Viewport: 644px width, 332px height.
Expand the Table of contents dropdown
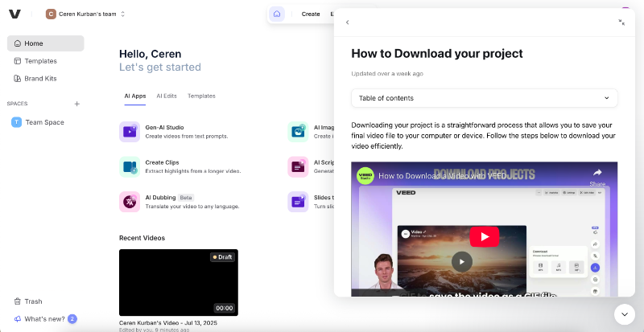485,98
